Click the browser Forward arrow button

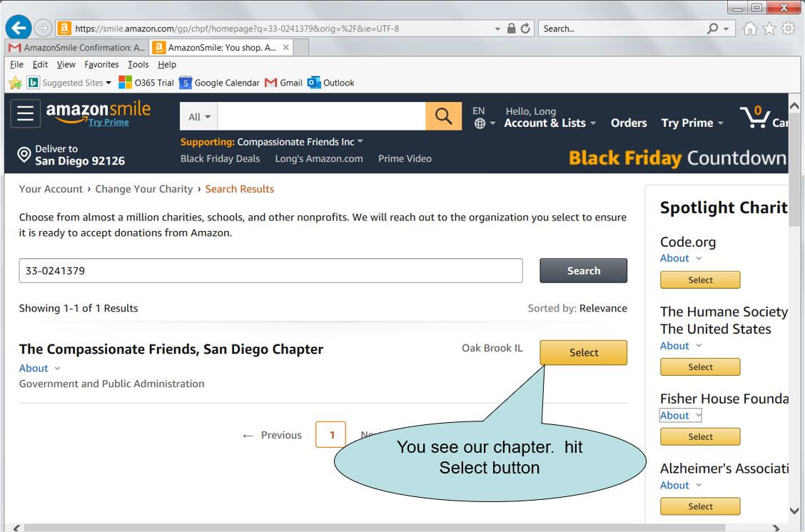44,29
